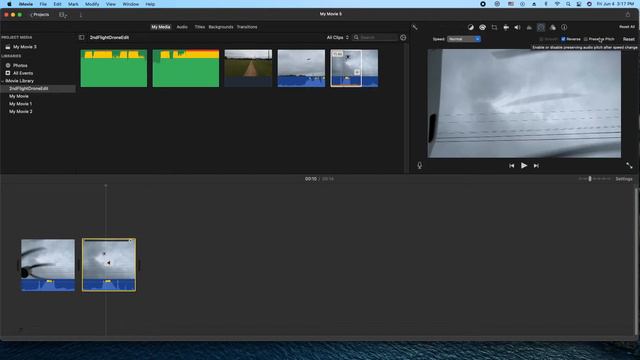Select the runway footage thumbnail
This screenshot has height=360, width=640.
click(248, 68)
